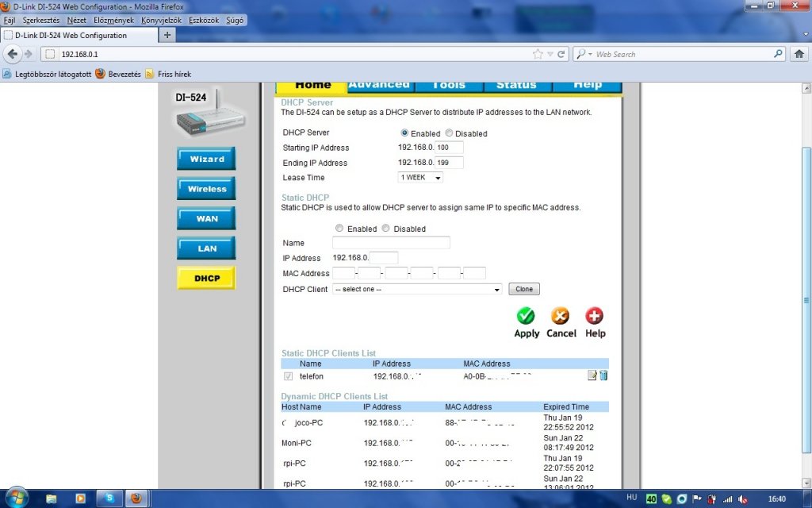Open the Eszközök menu
Viewport: 812px width, 508px height.
(x=204, y=20)
